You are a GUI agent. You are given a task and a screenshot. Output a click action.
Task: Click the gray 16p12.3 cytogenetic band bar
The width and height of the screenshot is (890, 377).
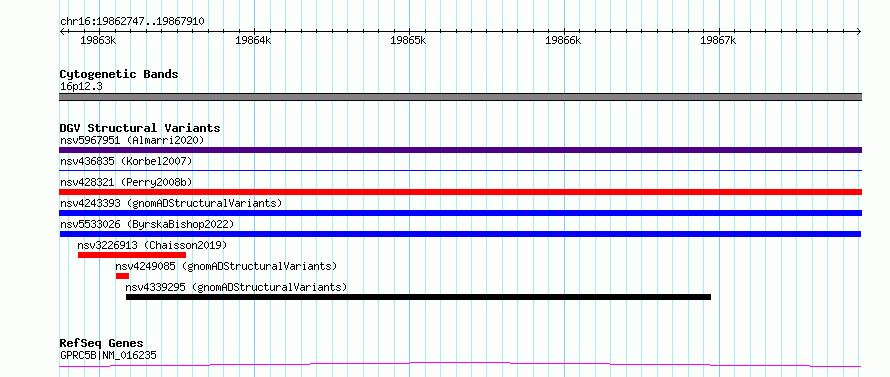[460, 97]
